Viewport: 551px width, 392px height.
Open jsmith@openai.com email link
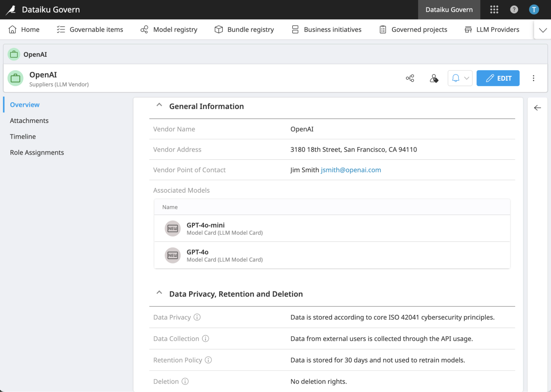click(x=351, y=170)
